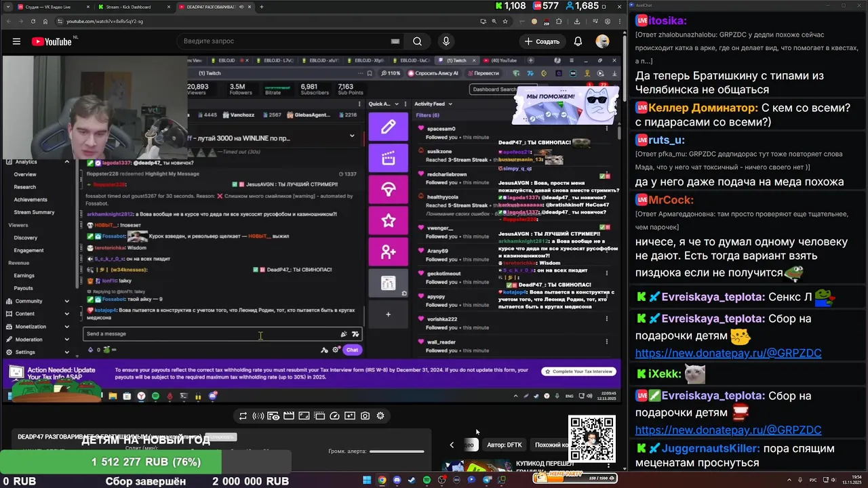Click the Send a message chat field
Screen dimensions: 868x488
222,333
